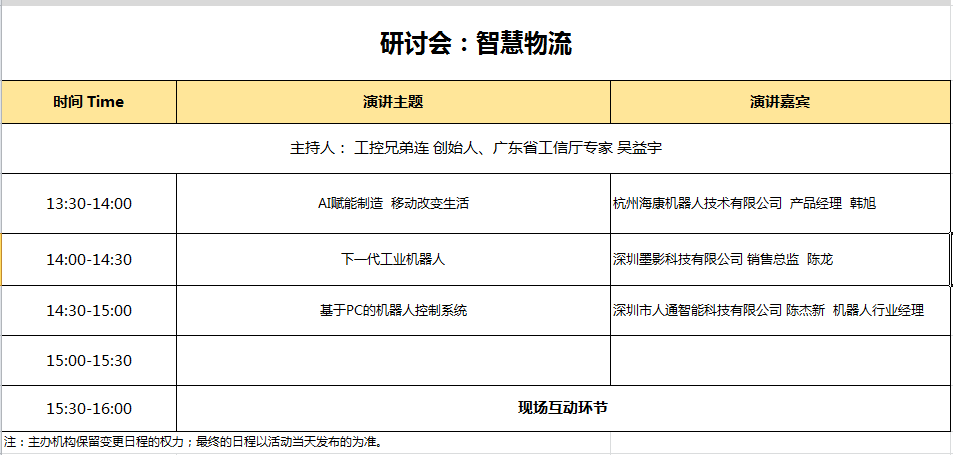Click the 深圳市人通智能科技 陈杰新 cell

tap(780, 310)
